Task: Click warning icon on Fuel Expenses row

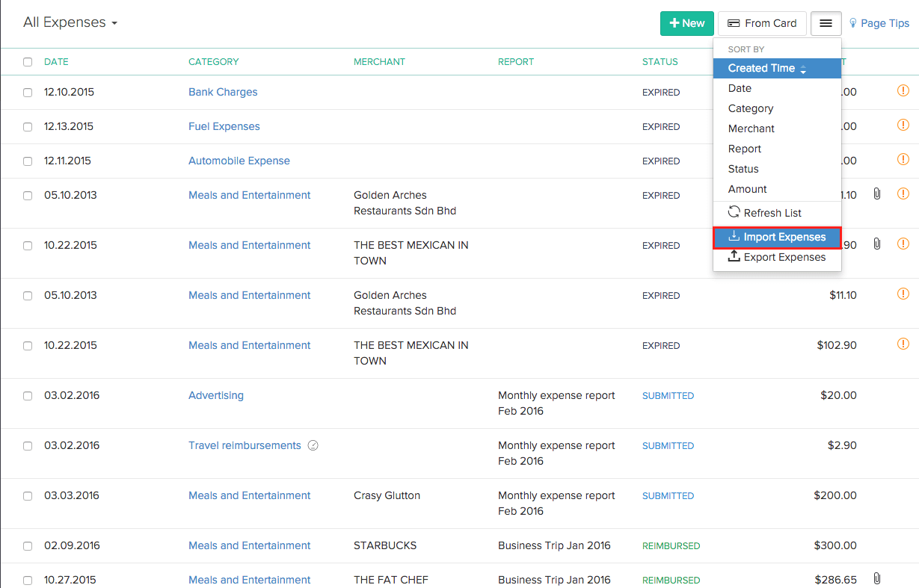Action: point(903,126)
